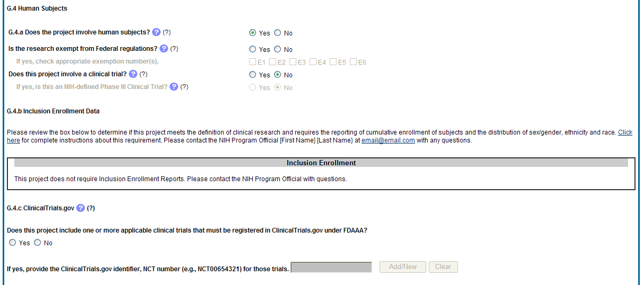Open help icon for Federal regulations exemption
This screenshot has width=644, height=285.
coord(164,49)
